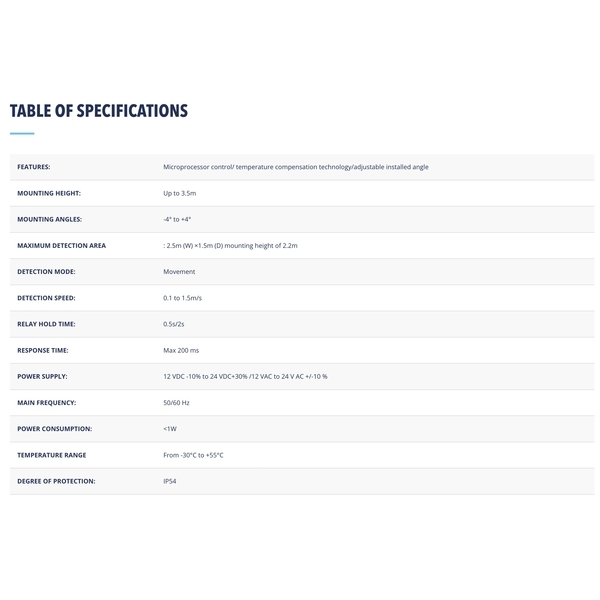
Task: Select the "Maximum Detection Area" label
Action: (62, 245)
